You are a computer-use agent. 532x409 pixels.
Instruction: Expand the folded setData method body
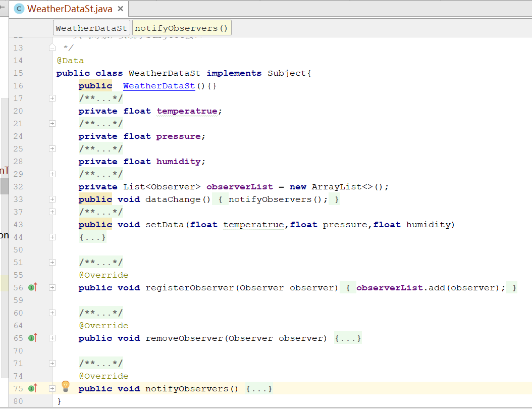52,237
